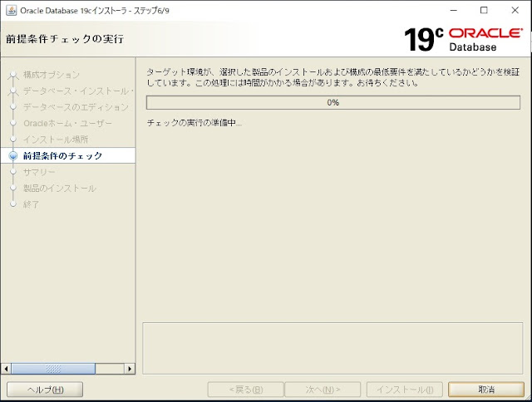The width and height of the screenshot is (532, 402).
Task: Select the サマリー step
Action: click(39, 172)
